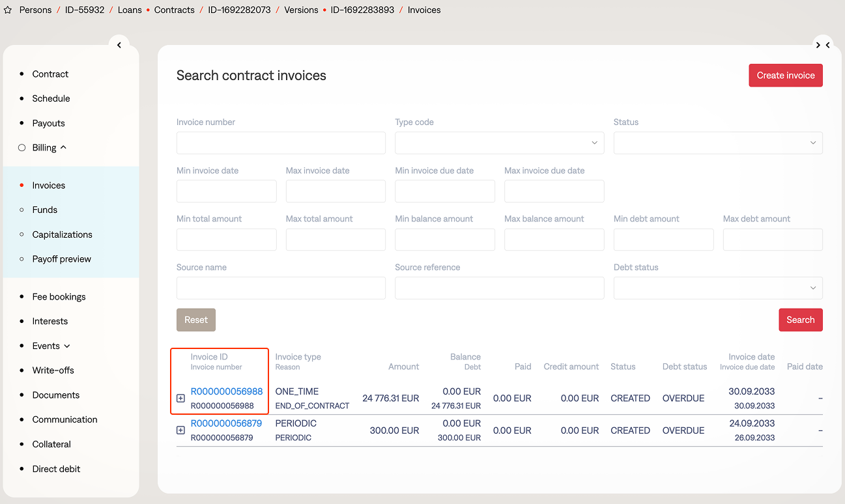Expand row for invoice R000000056988
This screenshot has width=845, height=504.
pos(181,399)
